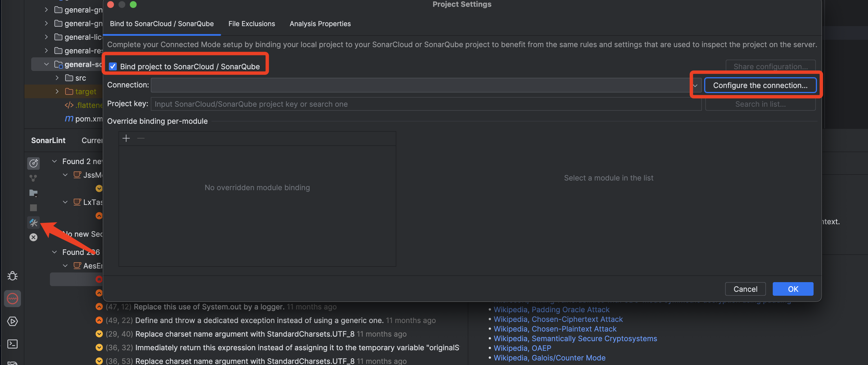Click the severity icon on System.out logger issue
This screenshot has width=868, height=365.
click(x=99, y=307)
